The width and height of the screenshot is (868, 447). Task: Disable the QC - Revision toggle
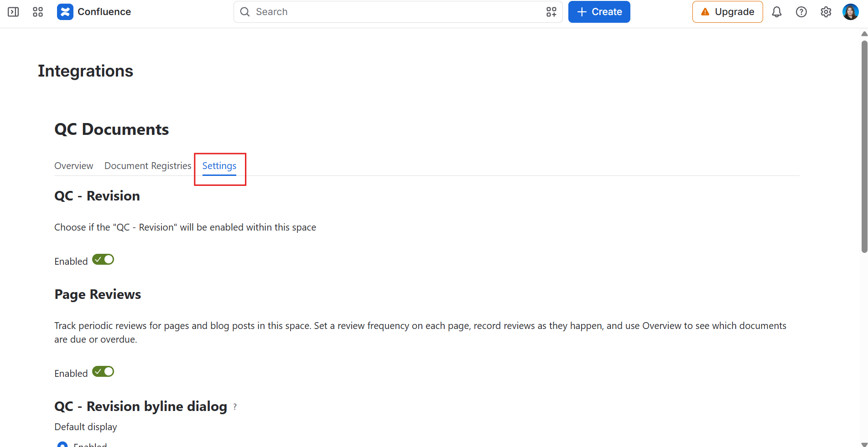103,260
